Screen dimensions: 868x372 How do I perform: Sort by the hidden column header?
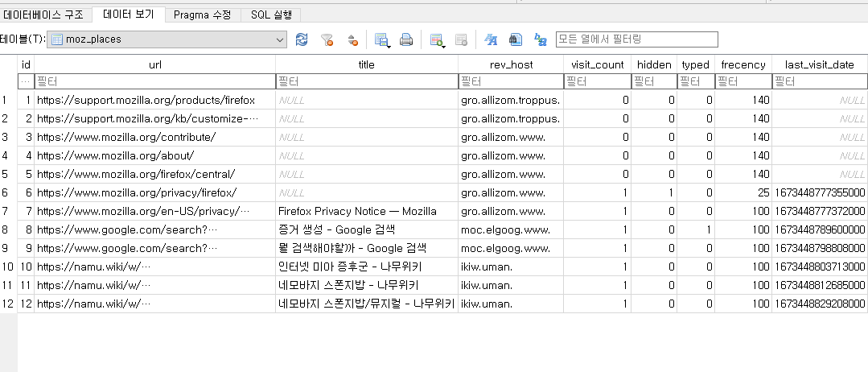(654, 64)
